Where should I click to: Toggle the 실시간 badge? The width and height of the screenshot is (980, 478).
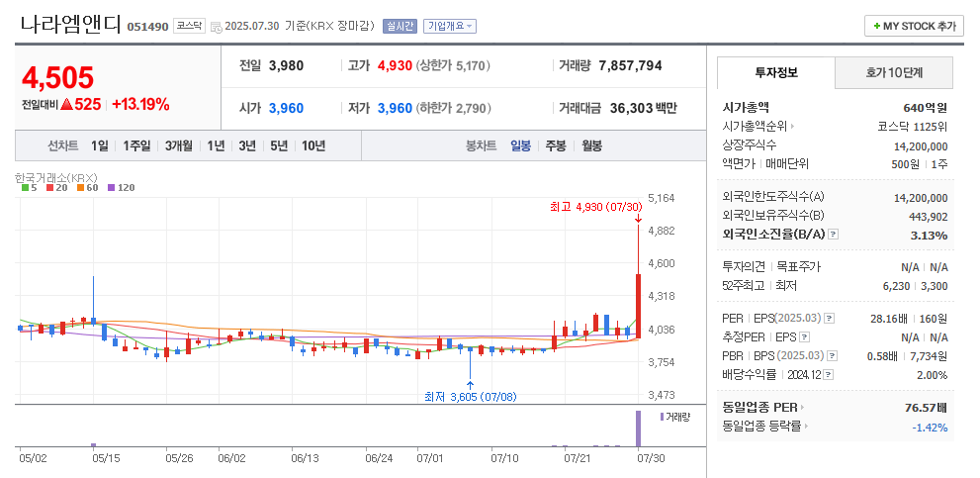tap(400, 27)
